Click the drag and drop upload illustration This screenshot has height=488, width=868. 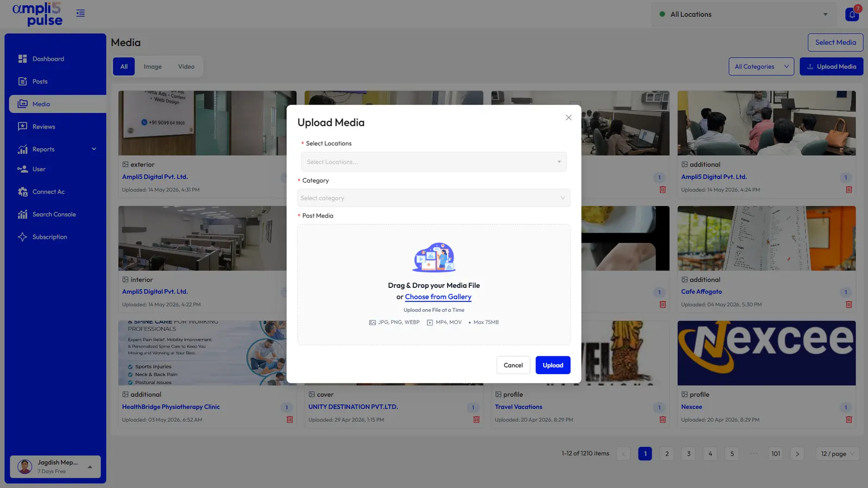point(434,258)
